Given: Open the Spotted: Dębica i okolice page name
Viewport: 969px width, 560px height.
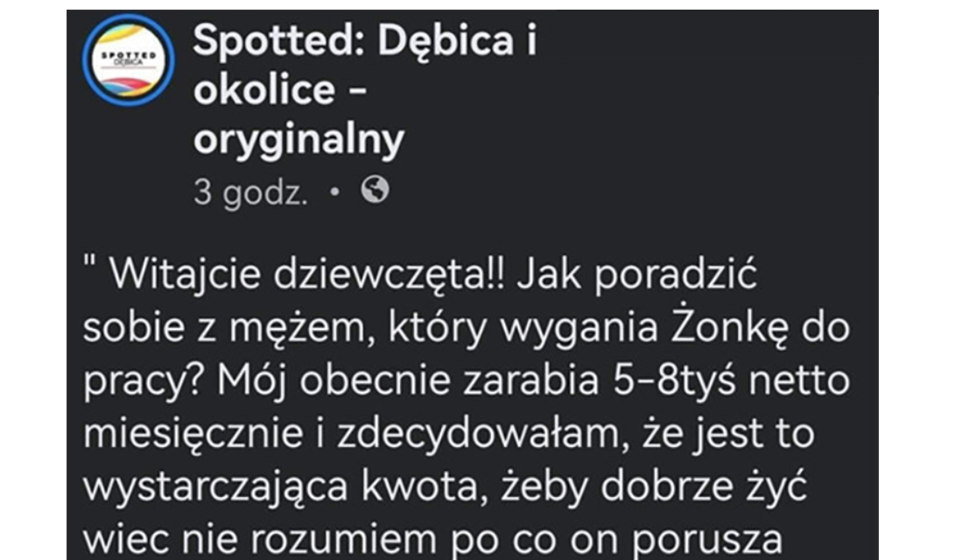Looking at the screenshot, I should pyautogui.click(x=364, y=41).
